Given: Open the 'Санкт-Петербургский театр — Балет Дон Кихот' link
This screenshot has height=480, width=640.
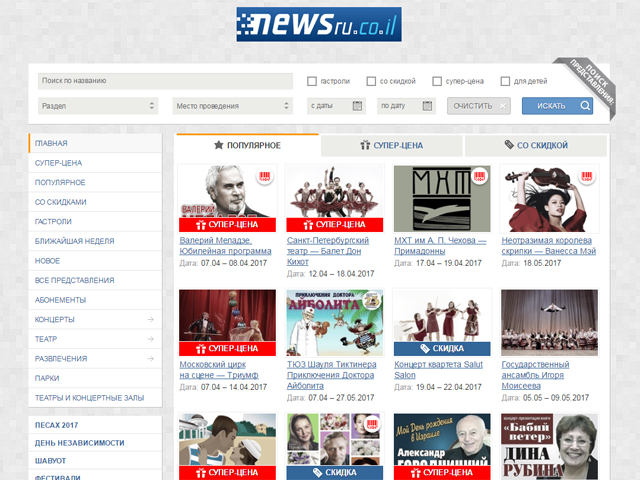Looking at the screenshot, I should pos(328,251).
